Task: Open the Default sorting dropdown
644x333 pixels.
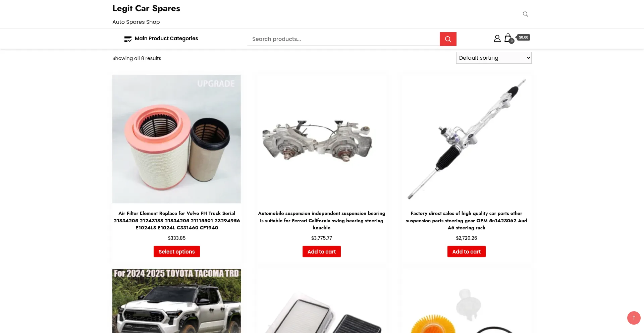Action: point(494,58)
